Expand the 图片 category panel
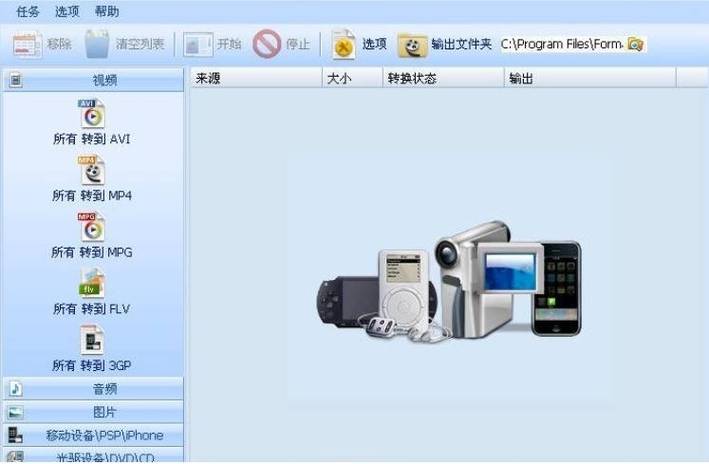The image size is (709, 464). coord(94,412)
